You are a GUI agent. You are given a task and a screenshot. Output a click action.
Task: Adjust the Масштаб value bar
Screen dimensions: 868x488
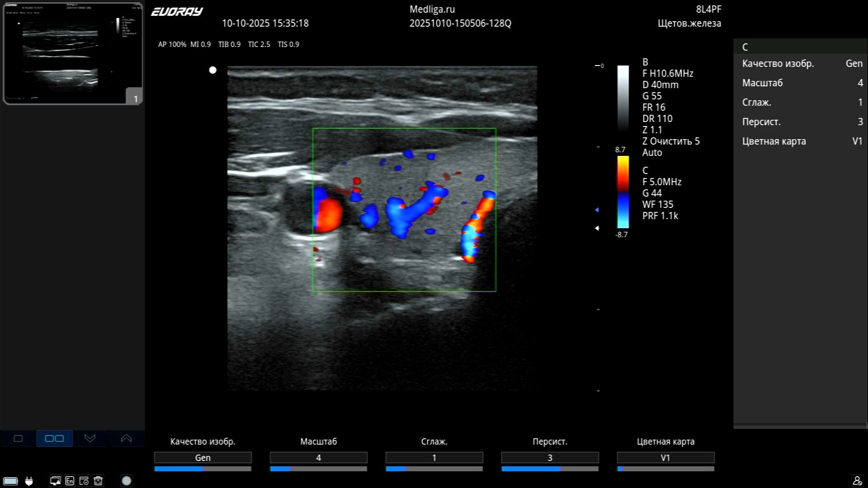pos(318,469)
